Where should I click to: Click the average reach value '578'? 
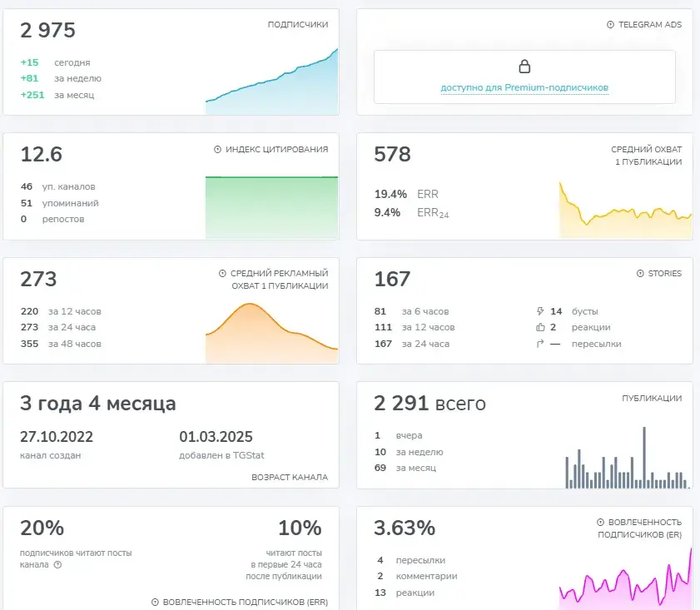pos(392,155)
